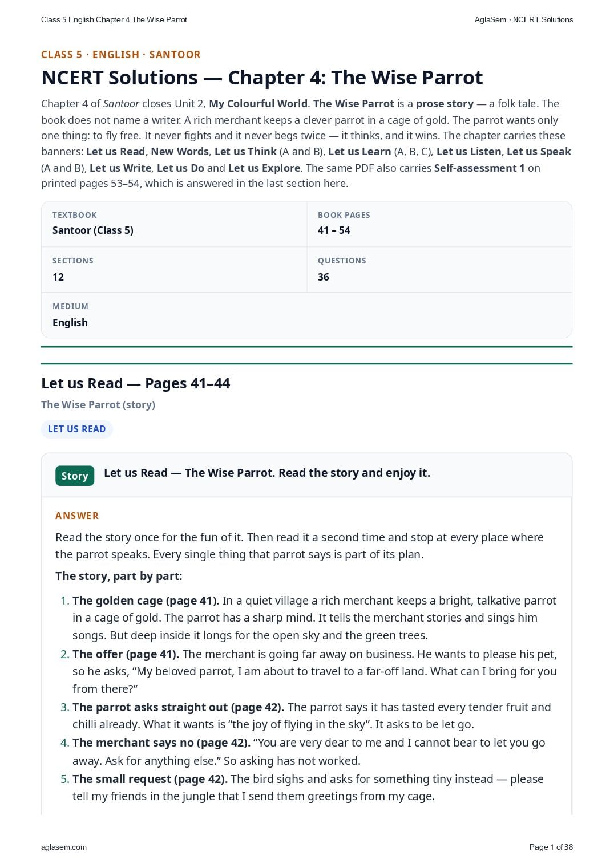Select the CLASS 5 · ENGLISH · SANTOOR breadcrumb
This screenshot has height=868, width=614.
pyautogui.click(x=121, y=55)
